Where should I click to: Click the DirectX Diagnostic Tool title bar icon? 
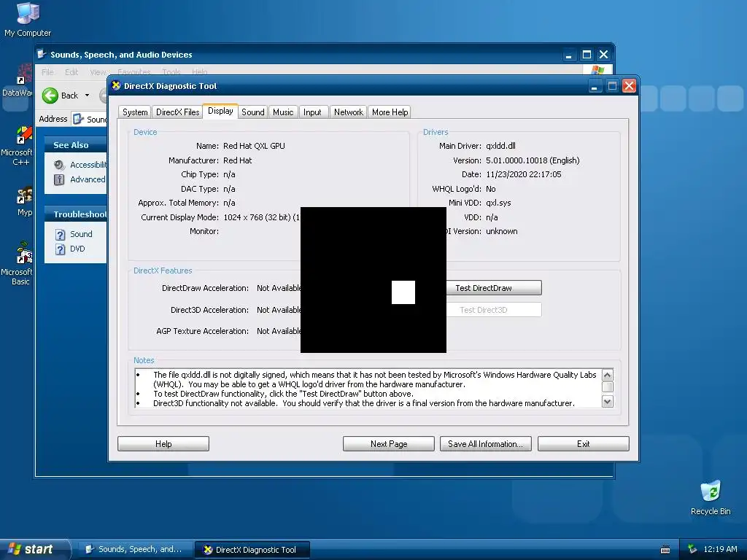tap(116, 86)
